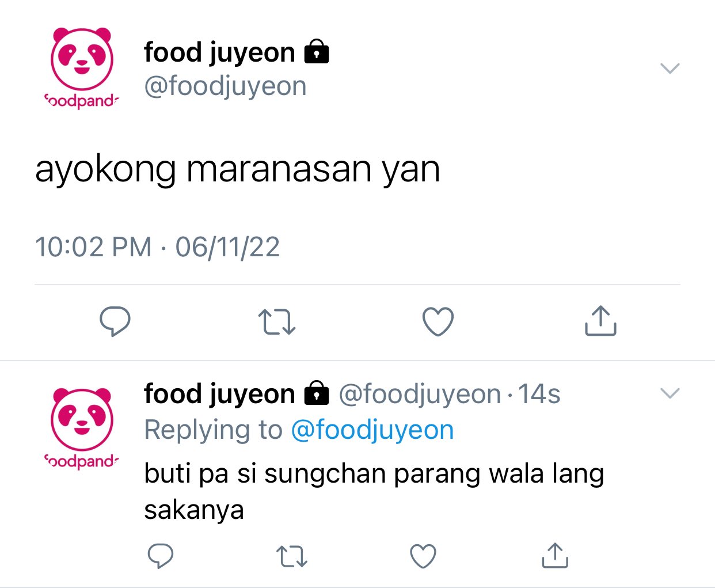Share the main tweet
This screenshot has width=715, height=588.
[x=600, y=320]
